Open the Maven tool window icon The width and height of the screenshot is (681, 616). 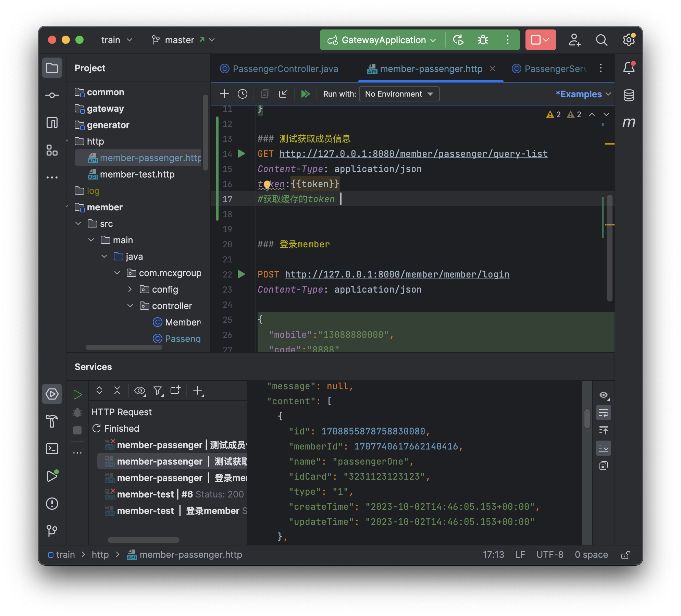point(629,122)
